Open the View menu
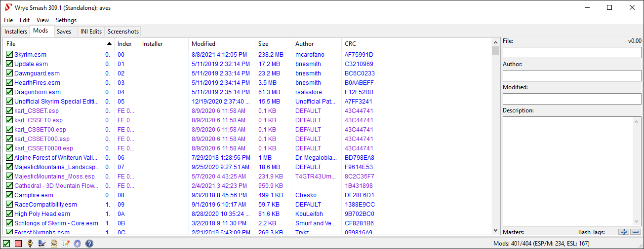644x249 pixels. (x=43, y=20)
